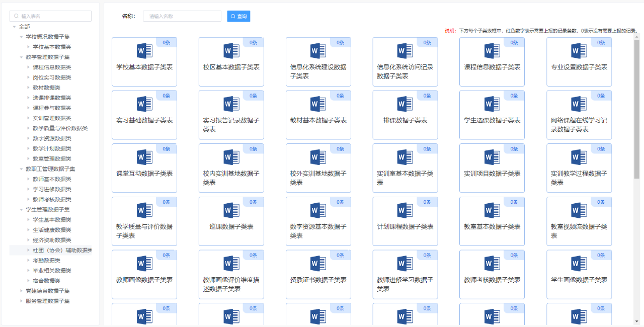Select 选课排课数据类 in the tree
The width and height of the screenshot is (644, 327).
[52, 98]
